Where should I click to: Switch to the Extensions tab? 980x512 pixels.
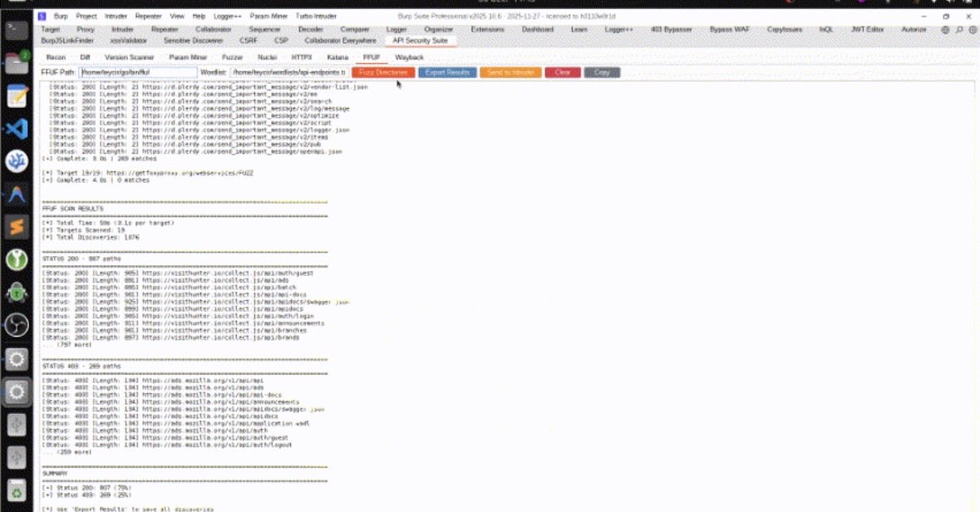487,29
